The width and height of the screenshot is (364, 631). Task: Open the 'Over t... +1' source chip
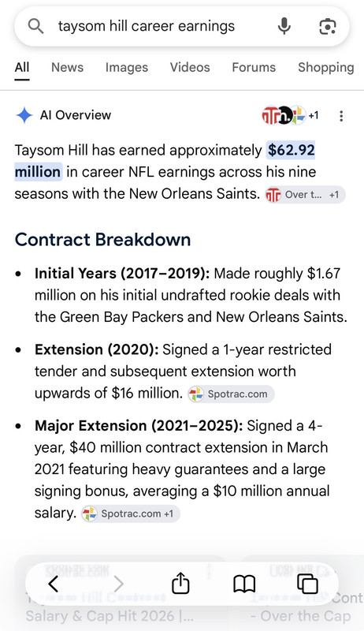[305, 195]
